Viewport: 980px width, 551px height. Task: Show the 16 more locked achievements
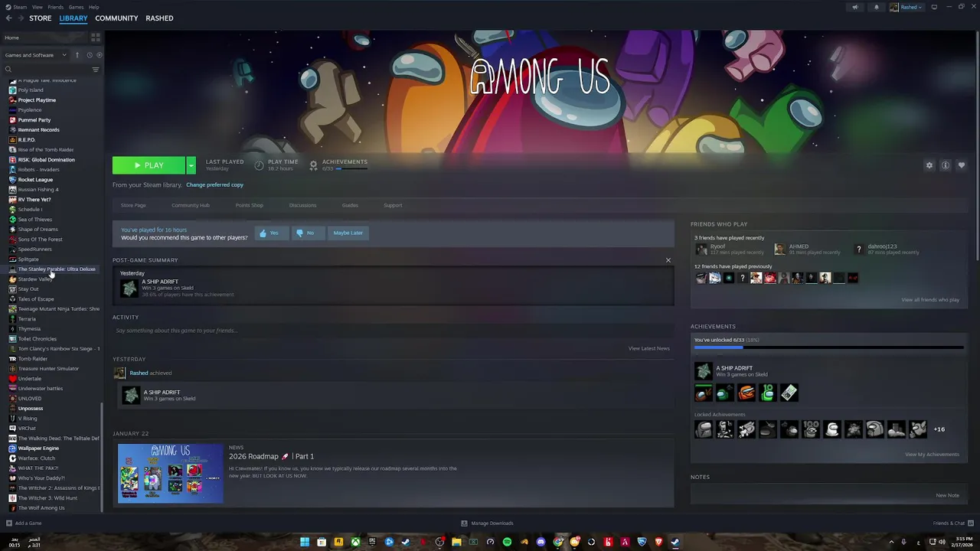click(x=939, y=429)
